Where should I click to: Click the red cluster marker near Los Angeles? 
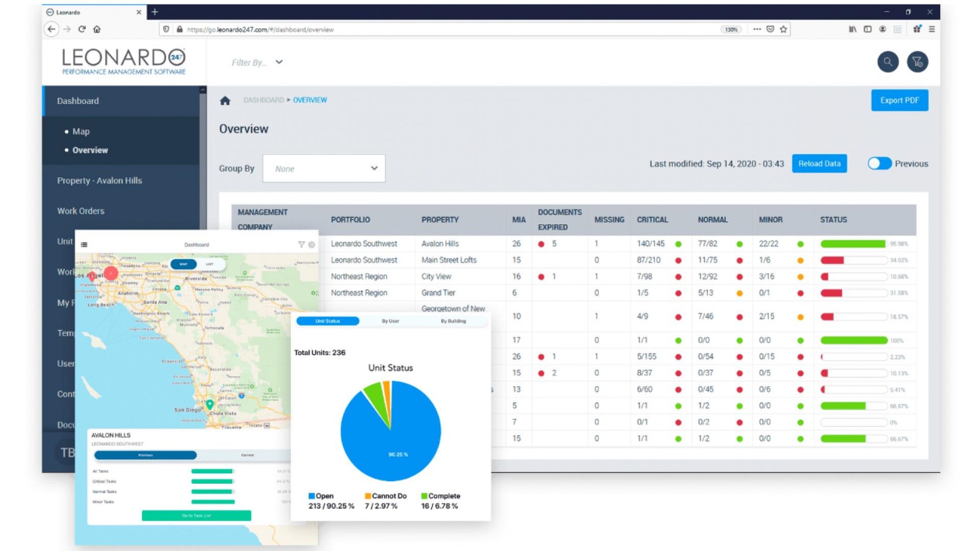[x=111, y=273]
